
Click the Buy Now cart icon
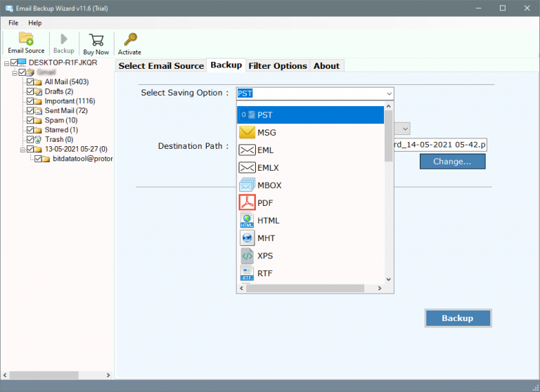pyautogui.click(x=96, y=39)
